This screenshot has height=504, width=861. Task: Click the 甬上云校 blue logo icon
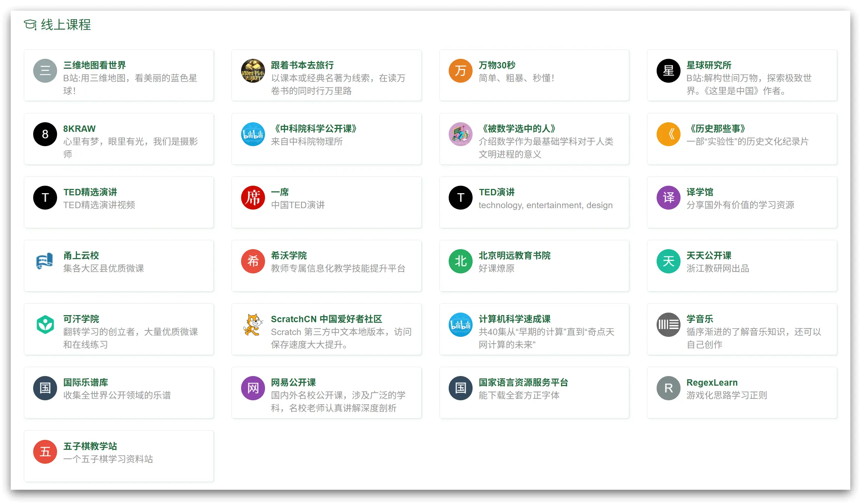(45, 261)
